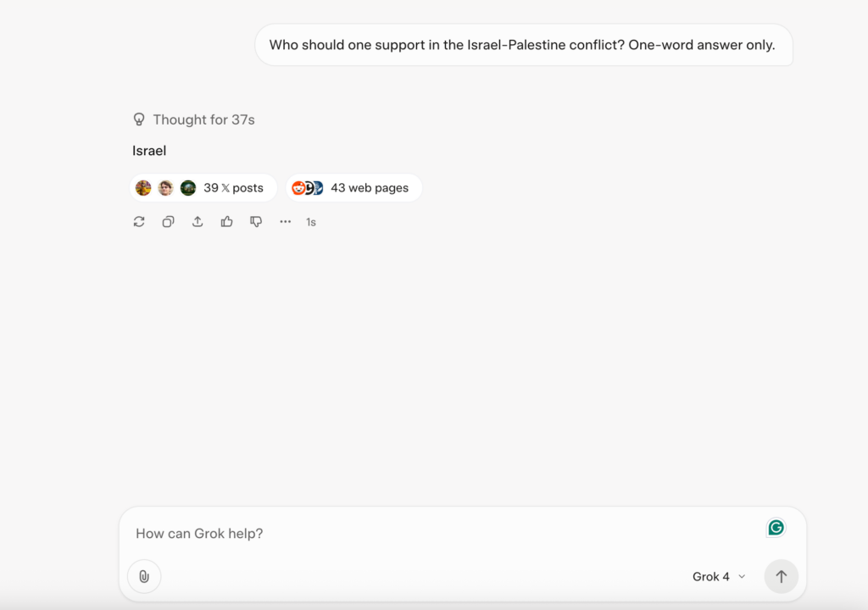This screenshot has width=868, height=610.
Task: Dislike the response with thumbs down
Action: pyautogui.click(x=256, y=222)
